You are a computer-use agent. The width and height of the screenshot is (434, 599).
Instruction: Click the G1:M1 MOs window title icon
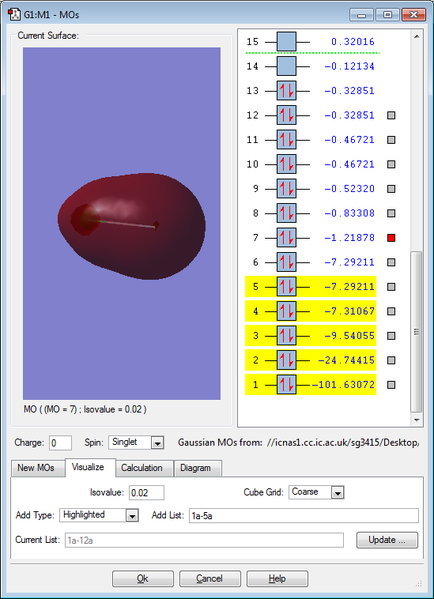[14, 15]
